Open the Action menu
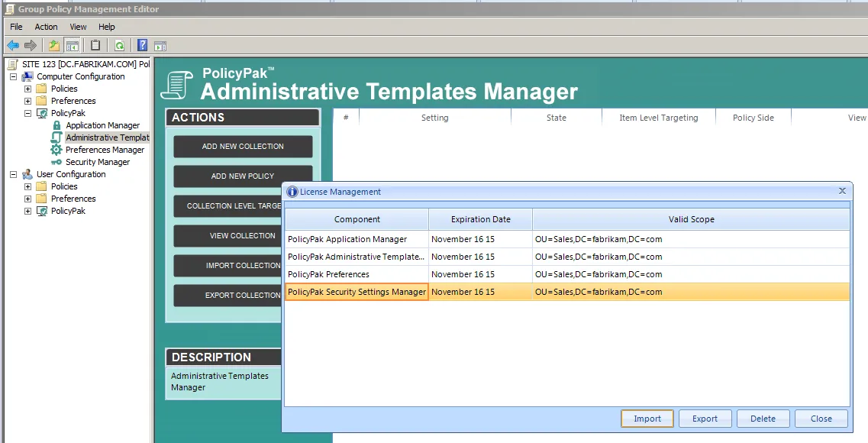Viewport: 868px width, 443px height. coord(46,27)
